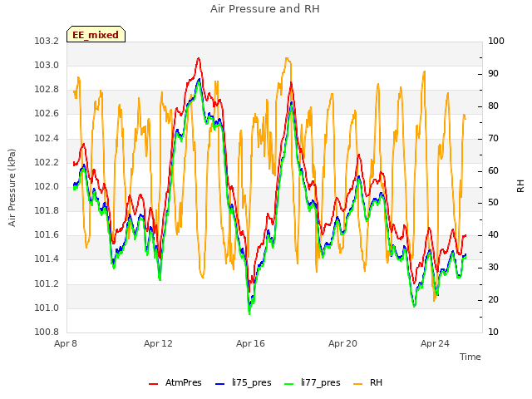Click the 102.4 pressure axis label
This screenshot has width=532, height=399.
(47, 139)
